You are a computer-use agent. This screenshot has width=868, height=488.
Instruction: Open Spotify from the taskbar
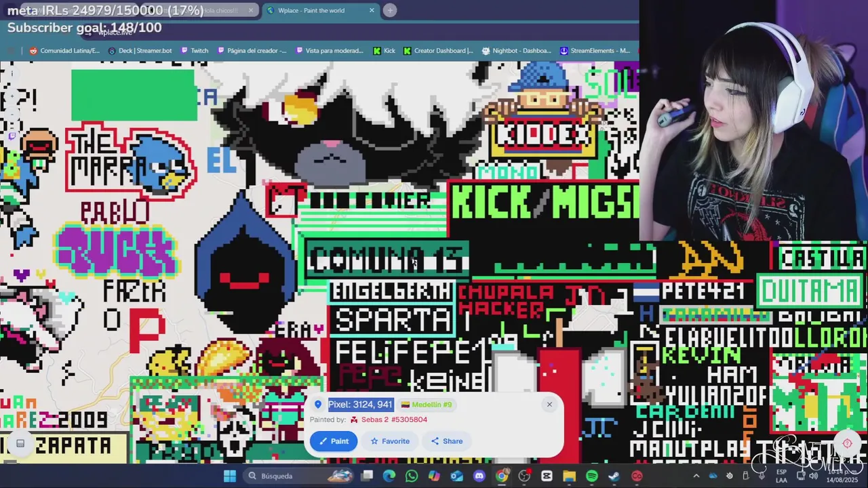[591, 476]
